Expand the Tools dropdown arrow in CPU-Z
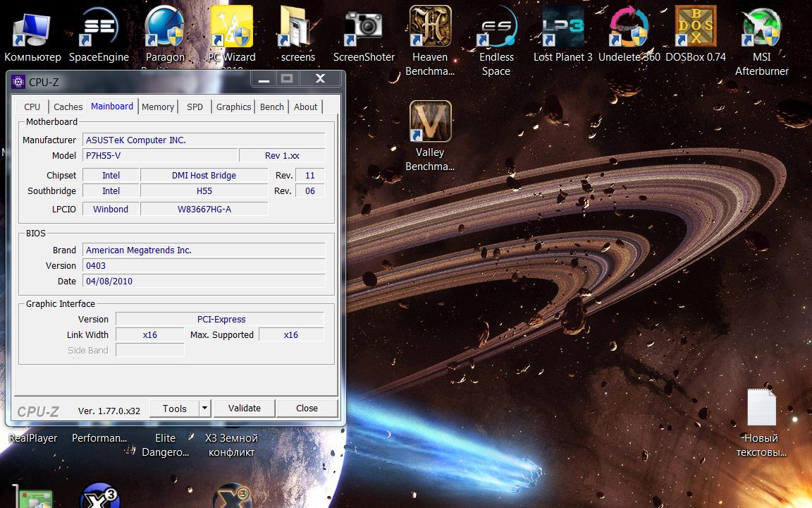The image size is (812, 508). tap(204, 409)
